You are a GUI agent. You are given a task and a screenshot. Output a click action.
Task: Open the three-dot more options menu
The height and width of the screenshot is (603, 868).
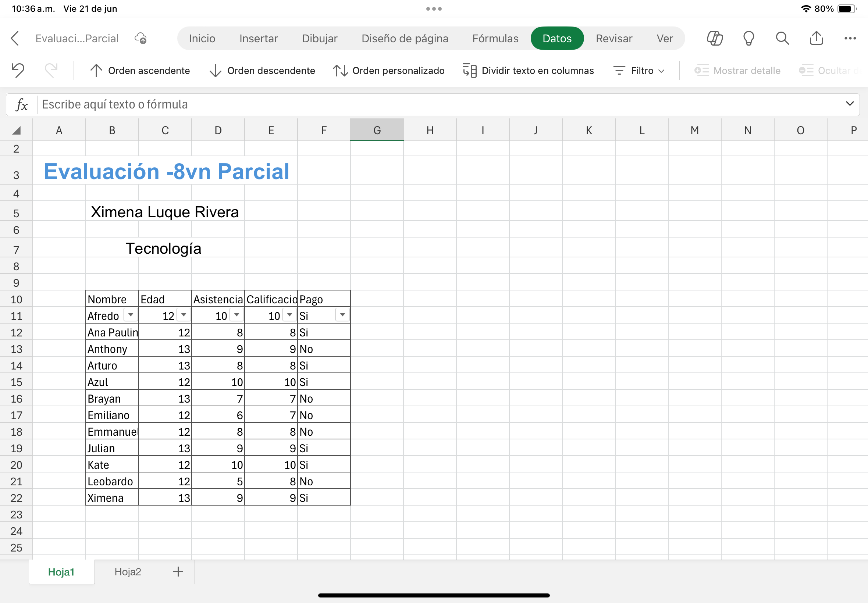tap(850, 38)
